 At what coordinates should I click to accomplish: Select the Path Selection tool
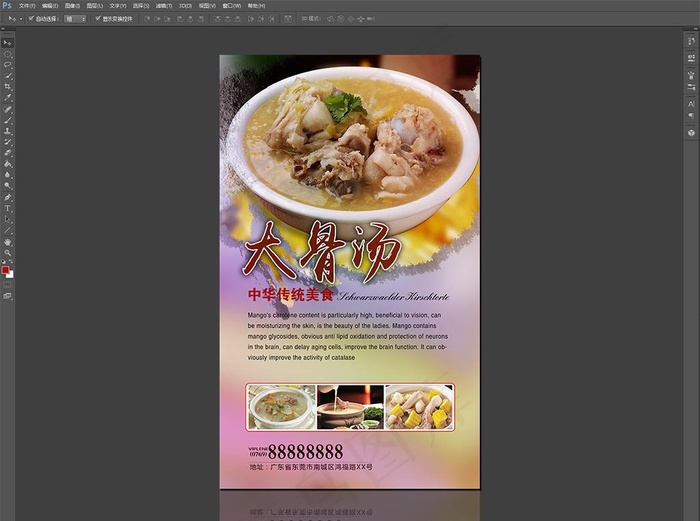8,219
